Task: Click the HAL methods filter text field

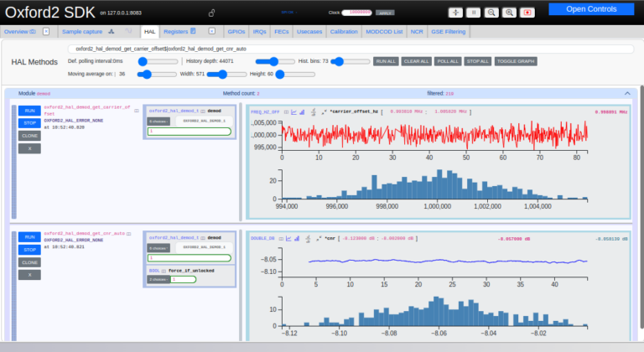Action: [335, 49]
